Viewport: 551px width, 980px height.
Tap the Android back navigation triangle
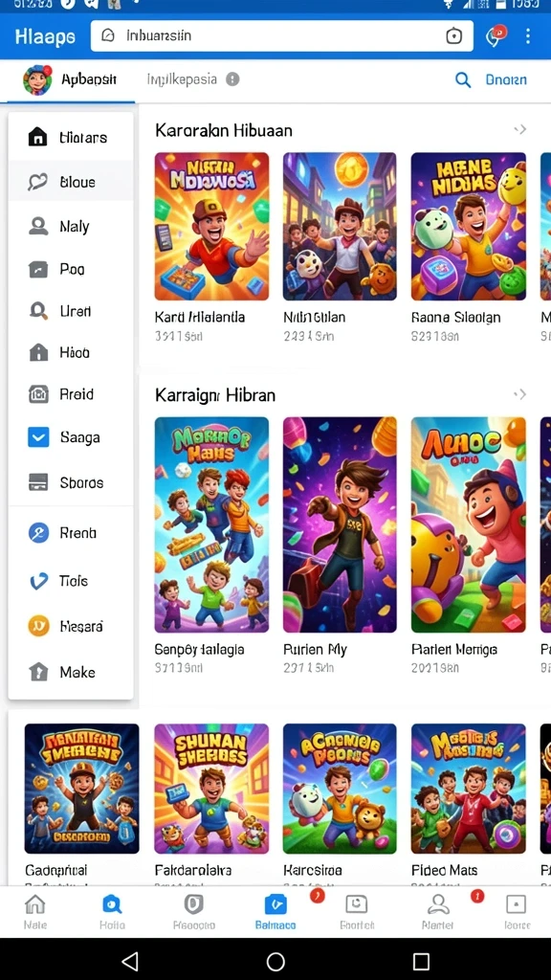point(129,961)
